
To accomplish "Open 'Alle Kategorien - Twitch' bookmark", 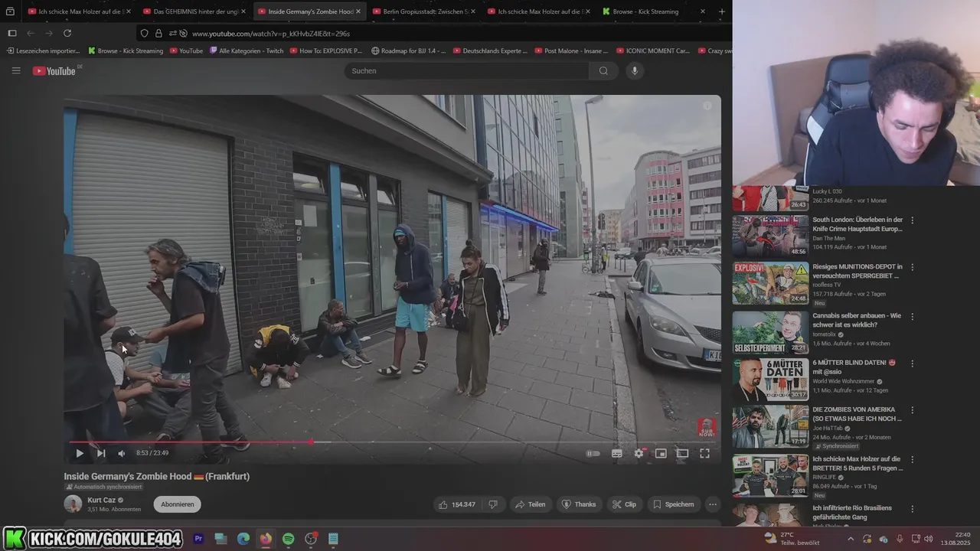I will tap(246, 51).
